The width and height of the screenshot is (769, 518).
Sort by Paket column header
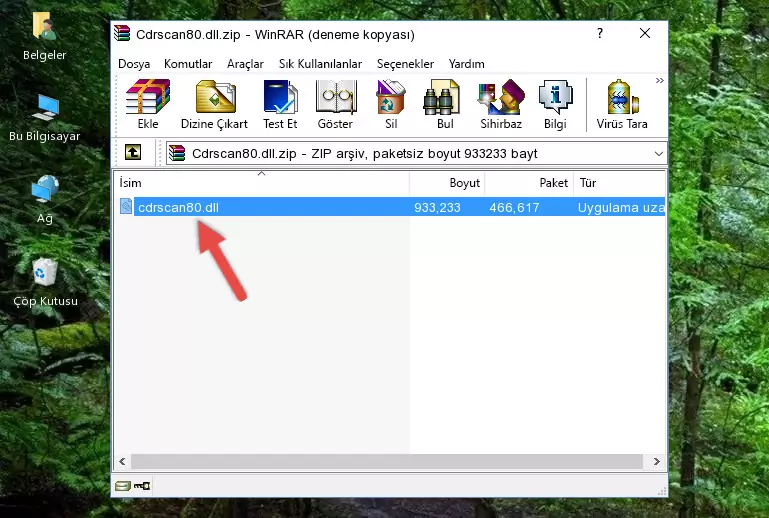pos(529,183)
